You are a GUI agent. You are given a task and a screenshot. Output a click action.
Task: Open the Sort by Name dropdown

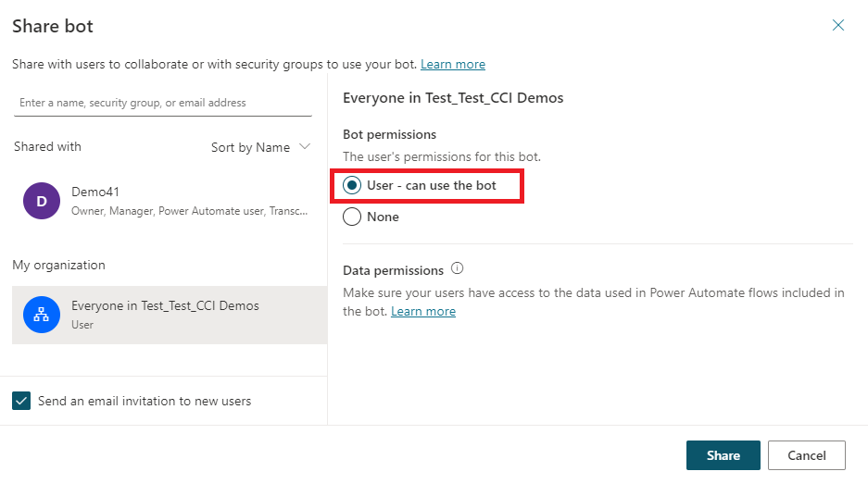pos(260,147)
